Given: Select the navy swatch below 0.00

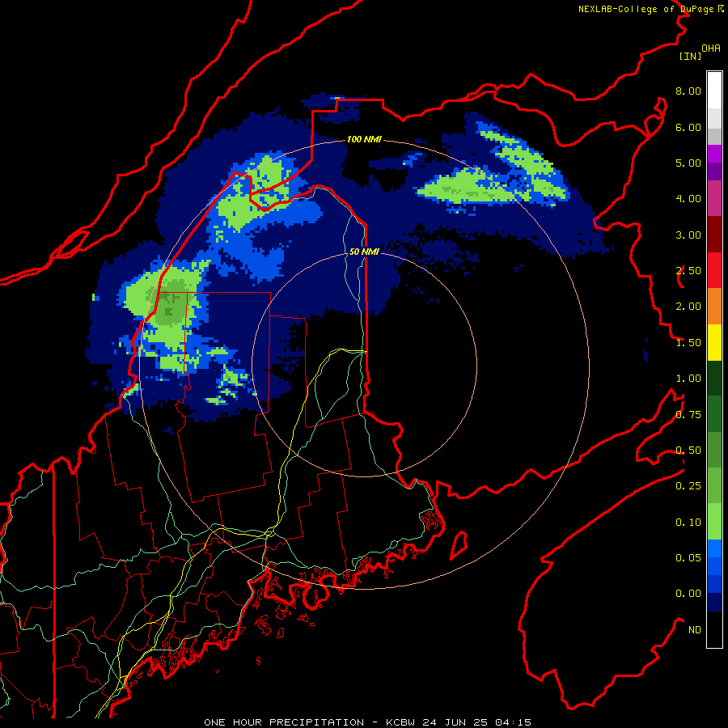Looking at the screenshot, I should coord(714,603).
